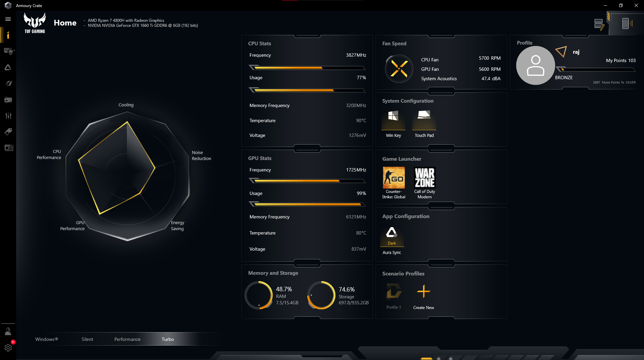Click the Fan Speed panel heading
The width and height of the screenshot is (644, 360).
coord(394,44)
